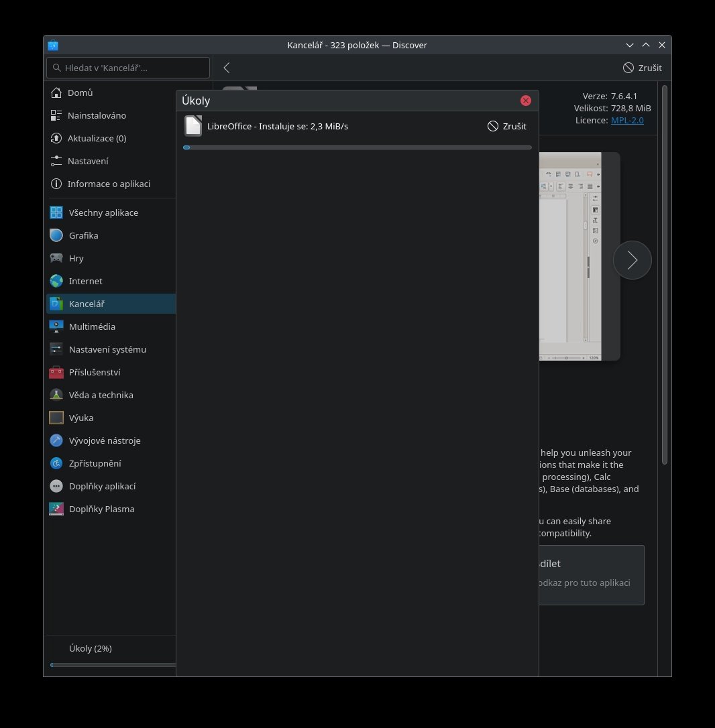The image size is (715, 728).
Task: Select the Příslušenství category
Action: coord(111,372)
